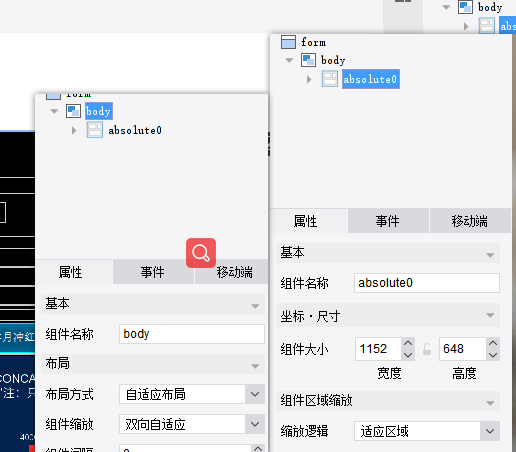This screenshot has height=452, width=516.
Task: Click body layout icon in left panel tree
Action: pyautogui.click(x=73, y=111)
